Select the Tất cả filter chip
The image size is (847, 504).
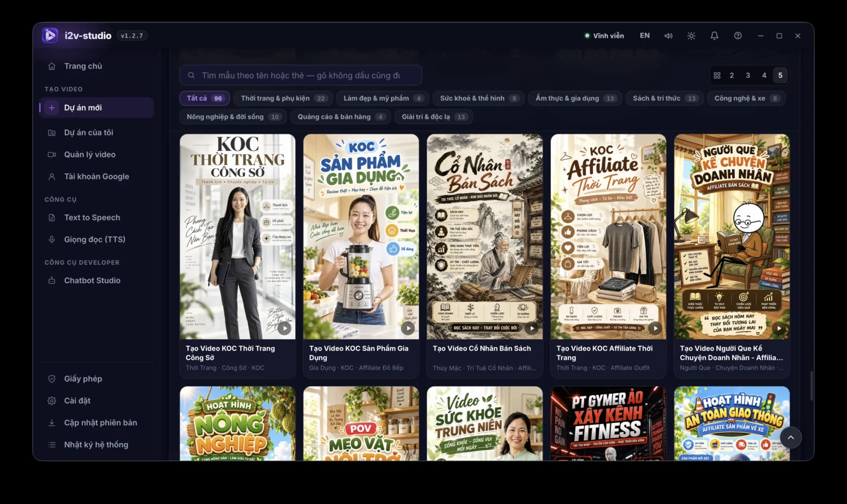[x=205, y=98]
